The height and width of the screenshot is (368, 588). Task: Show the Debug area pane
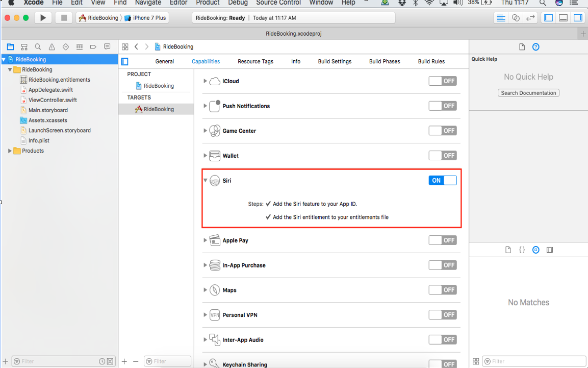click(563, 18)
